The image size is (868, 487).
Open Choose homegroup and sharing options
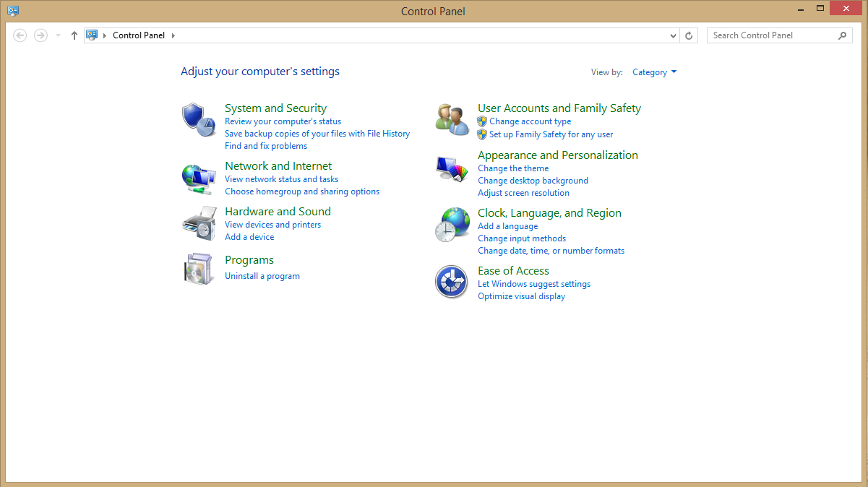tap(302, 191)
